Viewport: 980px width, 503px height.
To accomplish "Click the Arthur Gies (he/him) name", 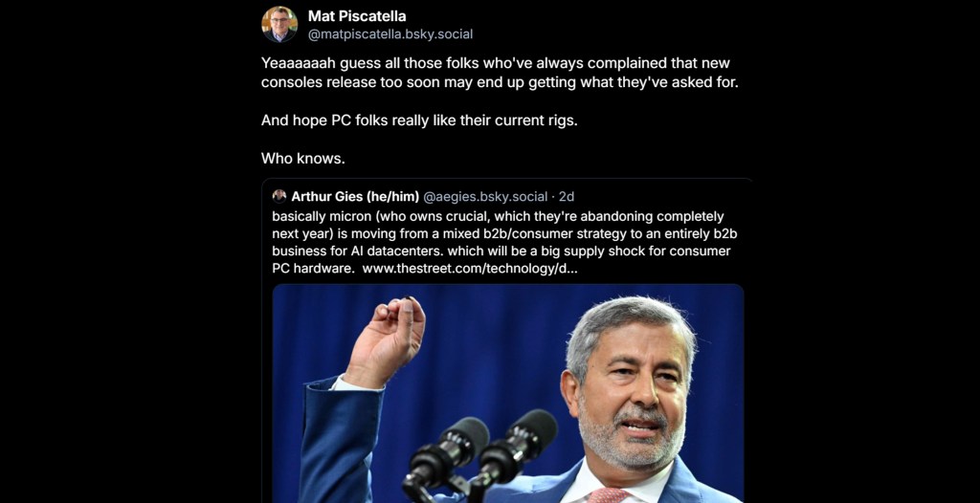I will coord(355,196).
